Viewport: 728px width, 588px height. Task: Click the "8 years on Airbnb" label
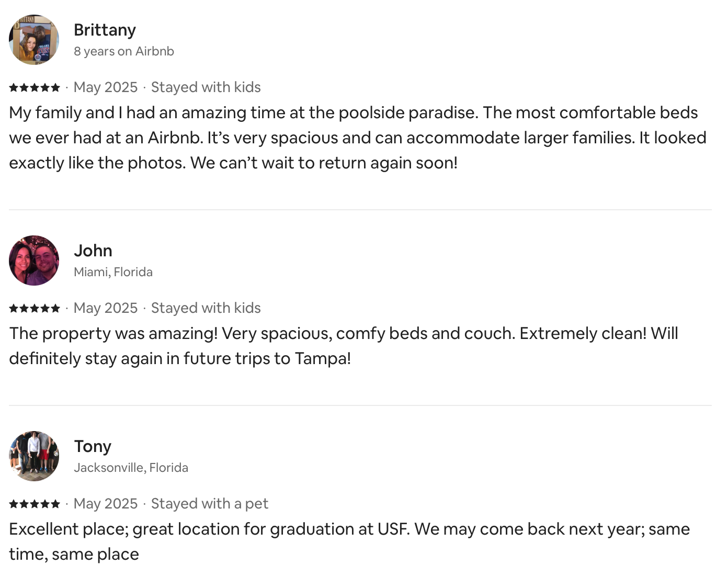124,51
